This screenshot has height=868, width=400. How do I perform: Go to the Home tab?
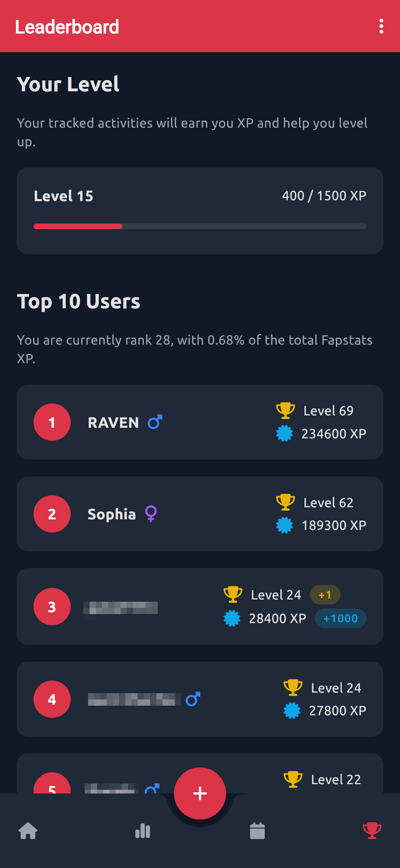point(28,831)
